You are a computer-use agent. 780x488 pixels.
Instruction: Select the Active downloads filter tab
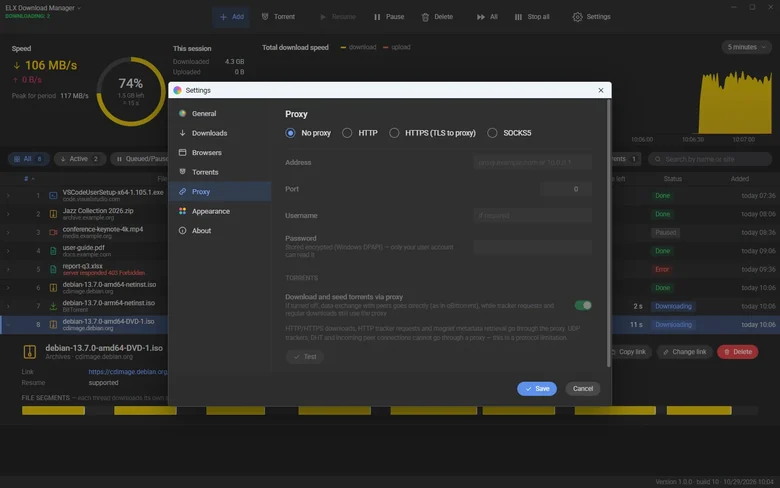click(x=80, y=159)
